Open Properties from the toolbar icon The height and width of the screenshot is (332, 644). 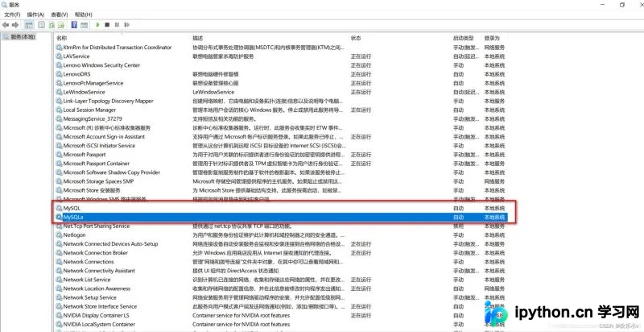pos(42,25)
